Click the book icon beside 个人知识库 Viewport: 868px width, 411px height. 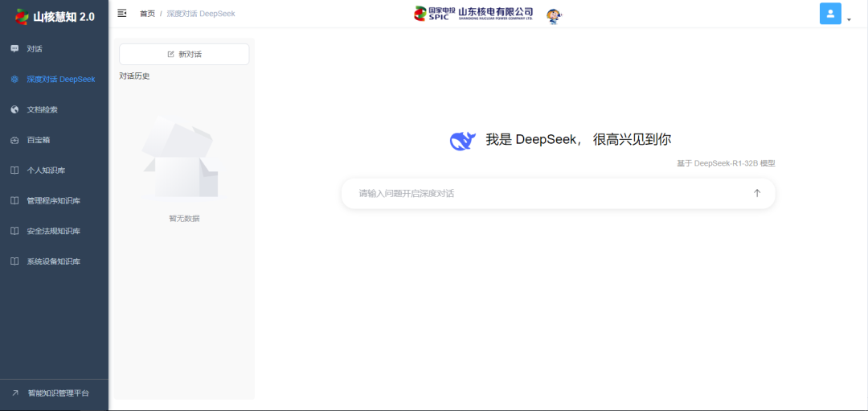point(14,170)
